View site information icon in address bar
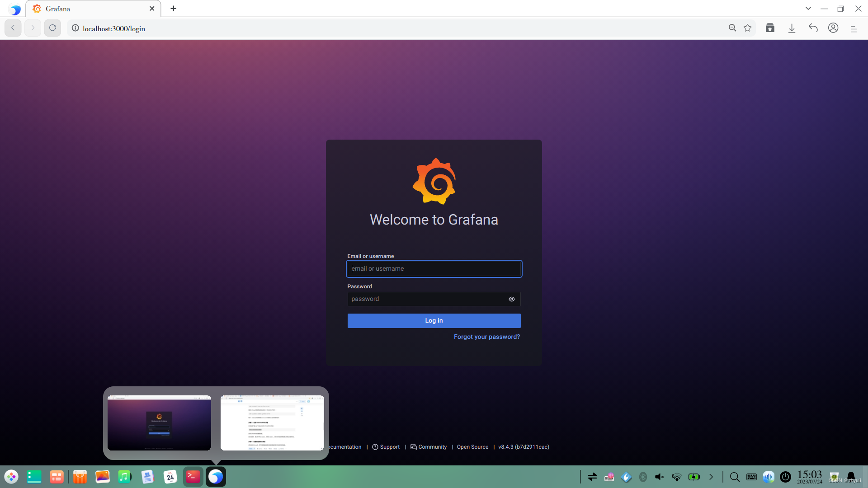The width and height of the screenshot is (868, 488). 75,28
